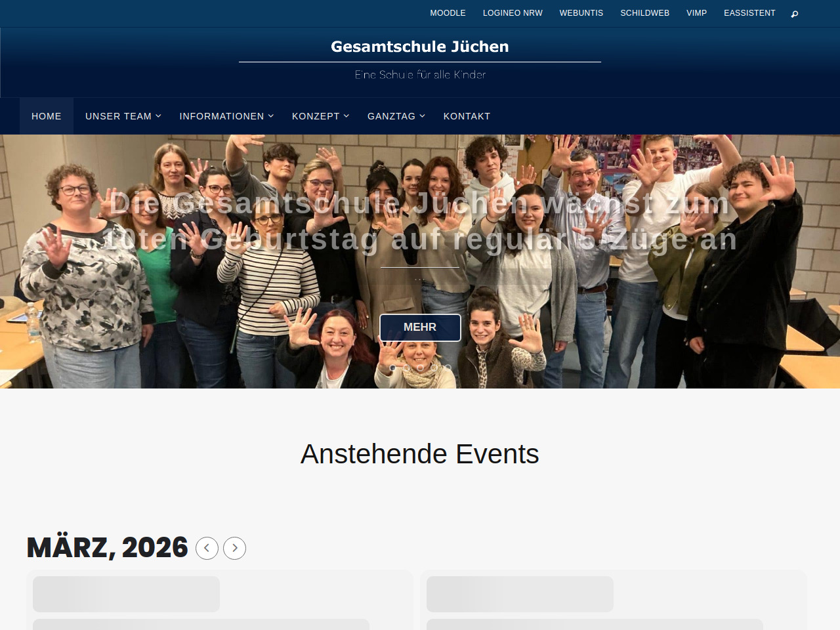
Task: Open the Moodle link
Action: point(448,13)
